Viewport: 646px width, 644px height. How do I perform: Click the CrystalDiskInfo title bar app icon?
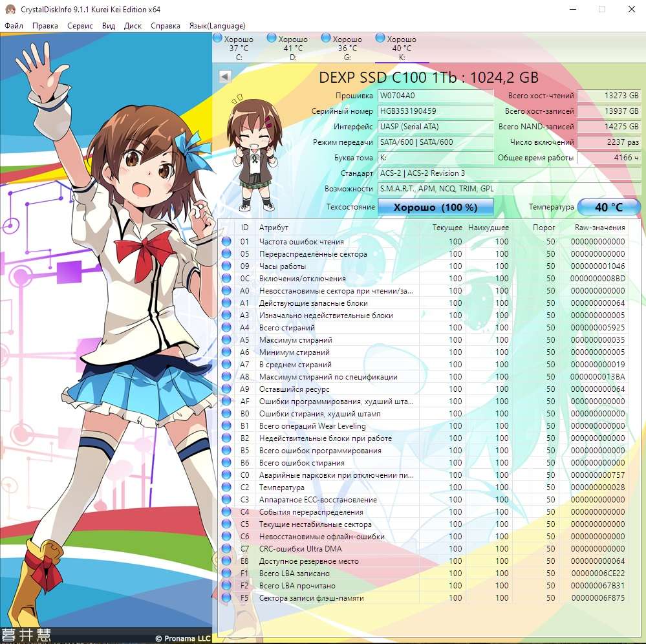10,10
